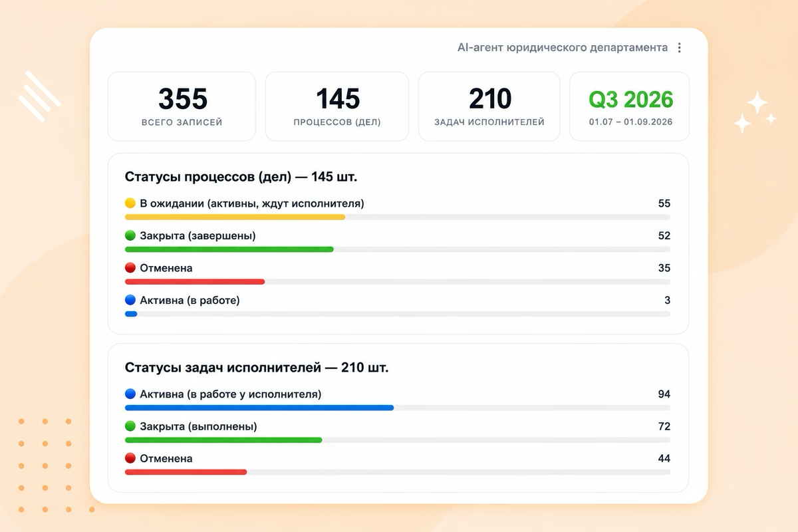Click the value 3 for active processes
798x532 pixels.
(668, 301)
